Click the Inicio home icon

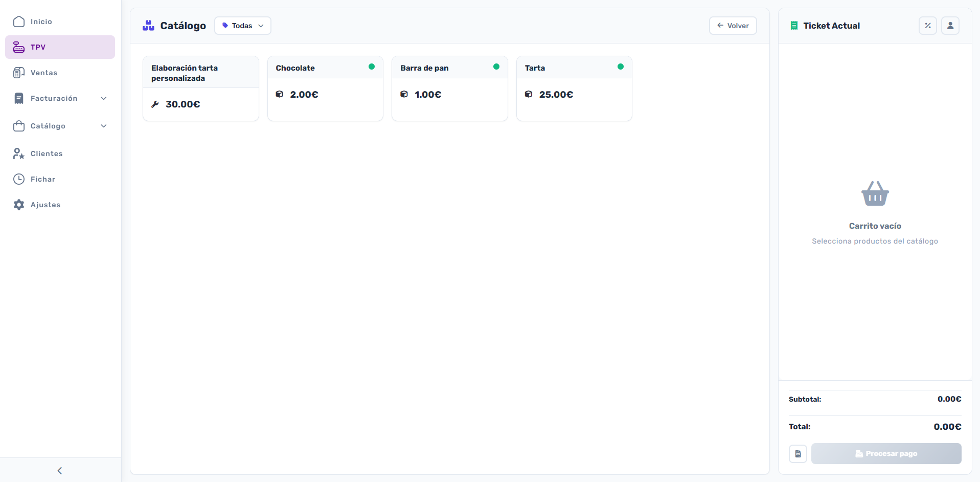point(19,21)
